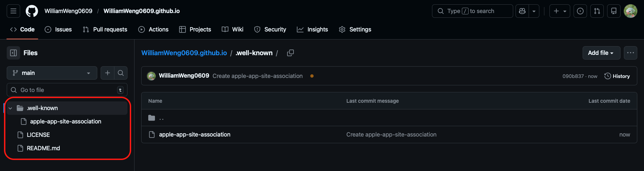Switch to the Actions tab
644x171 pixels.
(153, 29)
